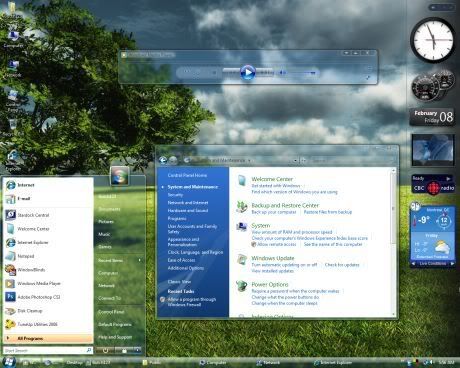The width and height of the screenshot is (460, 368).
Task: Play media in Windows Media Player
Action: [248, 72]
